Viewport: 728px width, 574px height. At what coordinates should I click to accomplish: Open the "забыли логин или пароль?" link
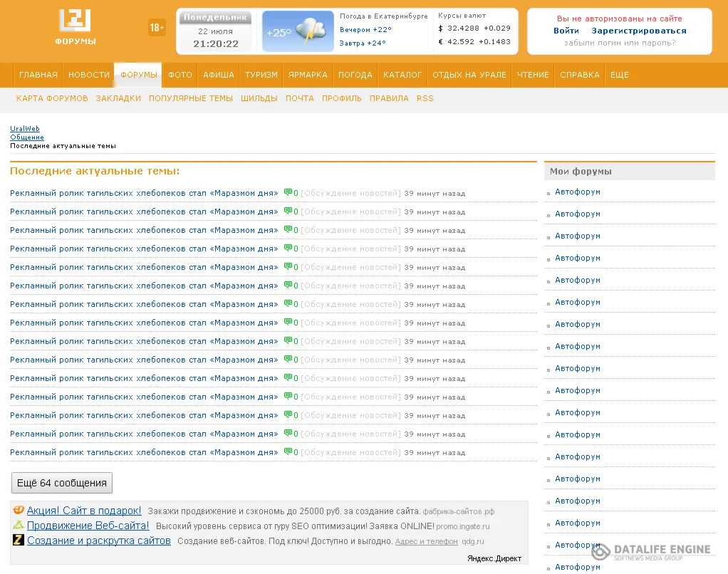tap(620, 43)
